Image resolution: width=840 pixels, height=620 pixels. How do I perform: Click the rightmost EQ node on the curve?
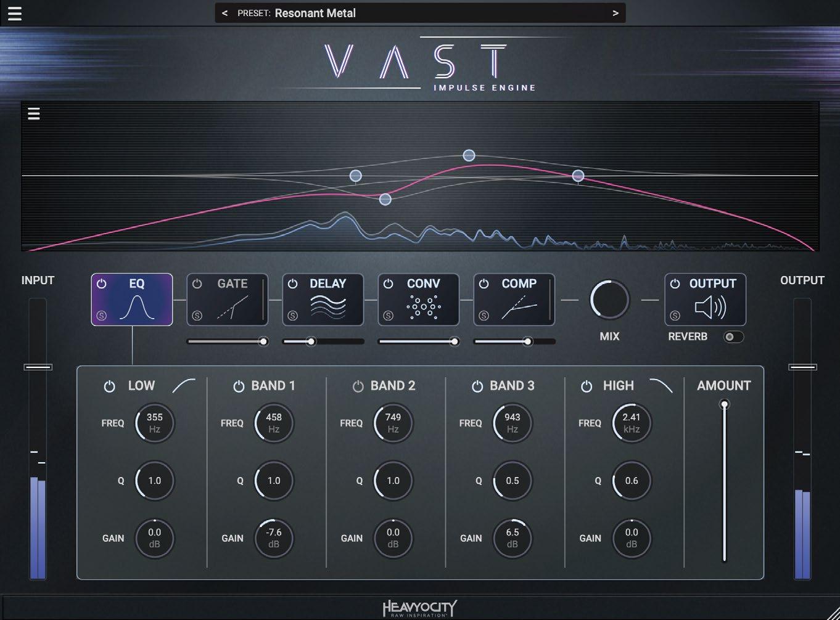pyautogui.click(x=578, y=176)
